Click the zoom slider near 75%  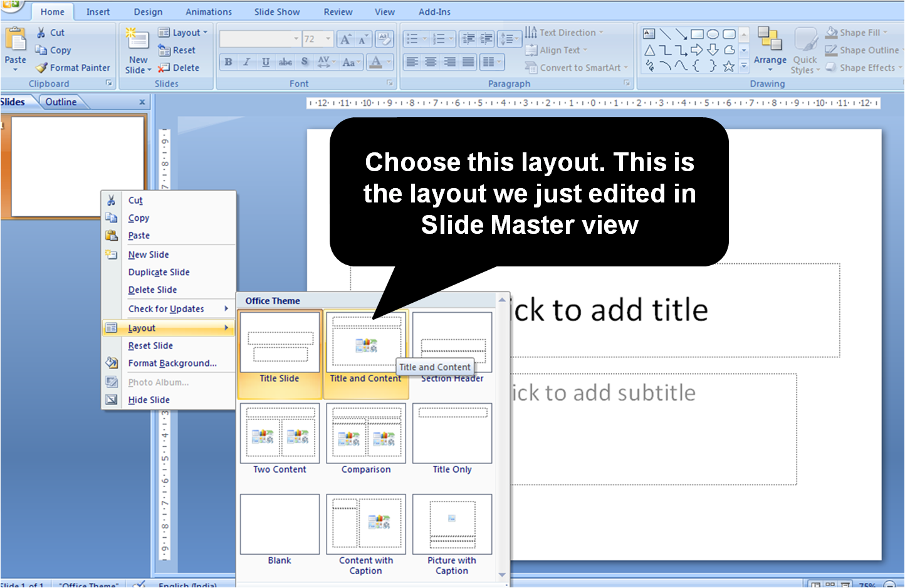coord(871,583)
